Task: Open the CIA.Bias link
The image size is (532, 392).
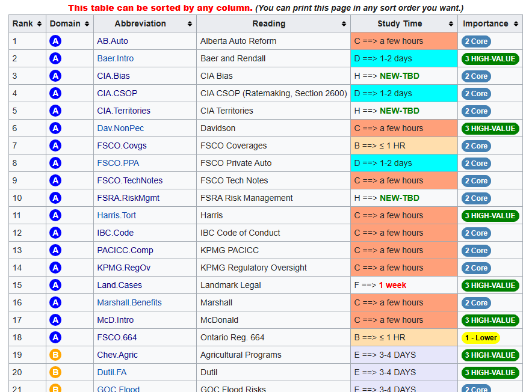Action: (113, 76)
